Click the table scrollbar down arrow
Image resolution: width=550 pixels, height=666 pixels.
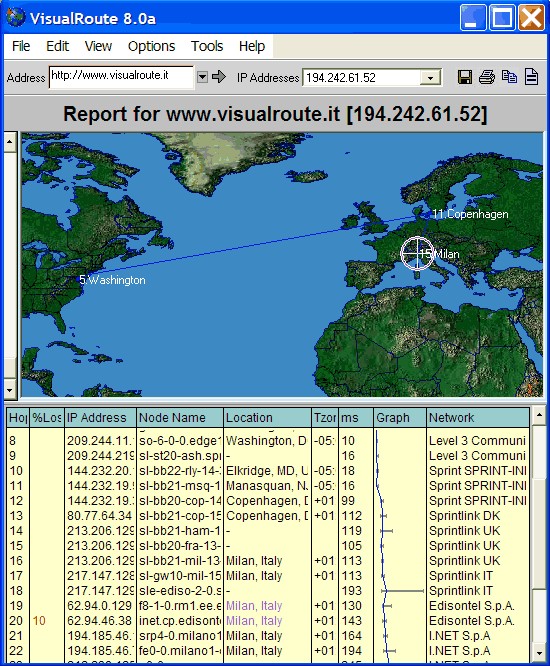(539, 653)
